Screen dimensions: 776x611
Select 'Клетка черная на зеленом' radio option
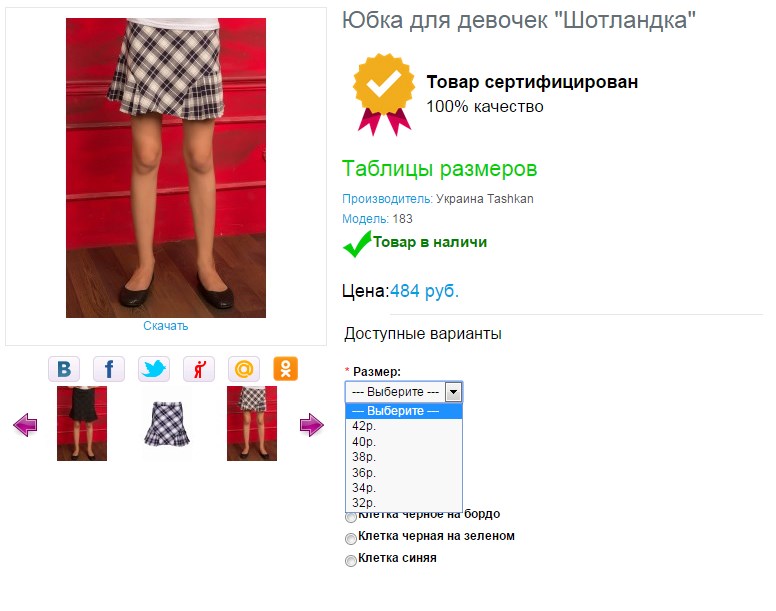[x=351, y=538]
